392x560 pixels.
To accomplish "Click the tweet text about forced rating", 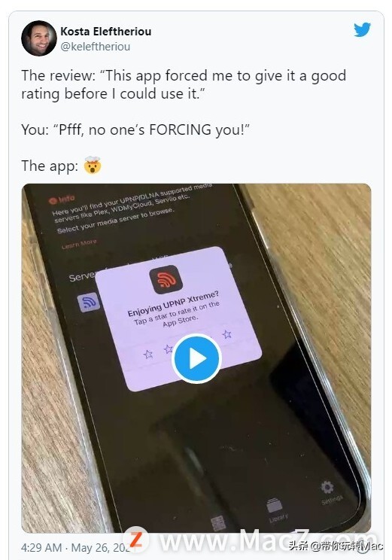I will click(x=184, y=84).
